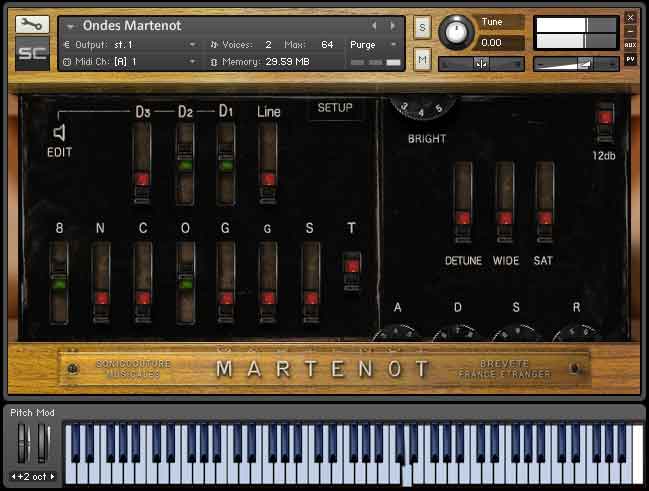The image size is (649, 491).
Task: Mute the instrument with M button
Action: [x=422, y=60]
